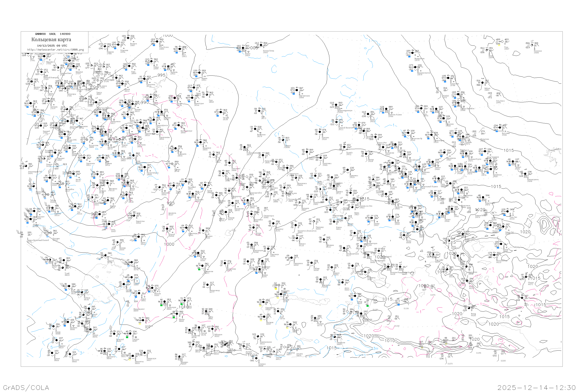588x392 pixels.
Task: Select the Ивдель 23921 station symbol
Action: pos(200,73)
